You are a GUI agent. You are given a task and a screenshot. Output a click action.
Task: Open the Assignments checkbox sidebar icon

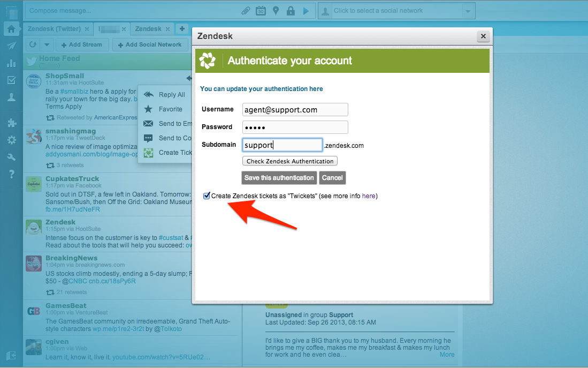coord(11,80)
